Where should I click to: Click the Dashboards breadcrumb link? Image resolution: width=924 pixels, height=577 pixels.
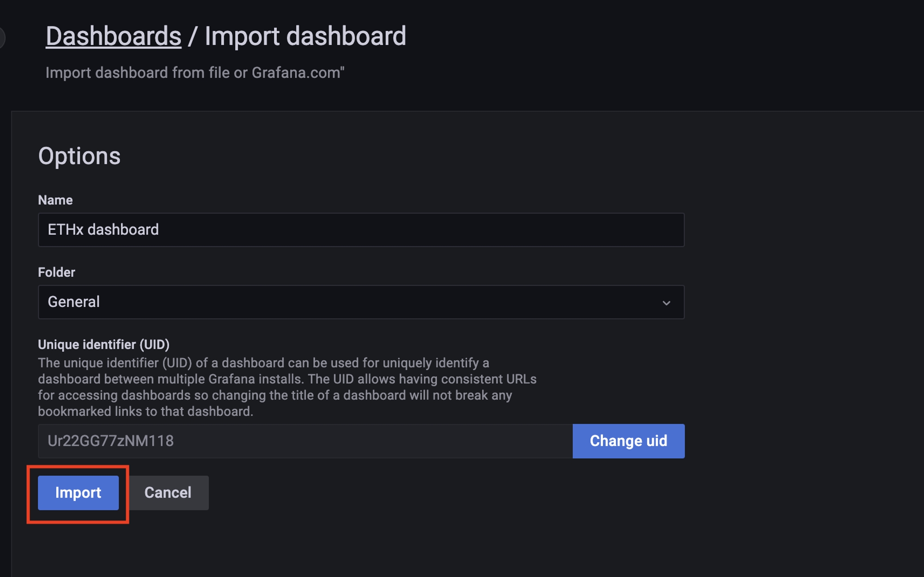coord(113,36)
